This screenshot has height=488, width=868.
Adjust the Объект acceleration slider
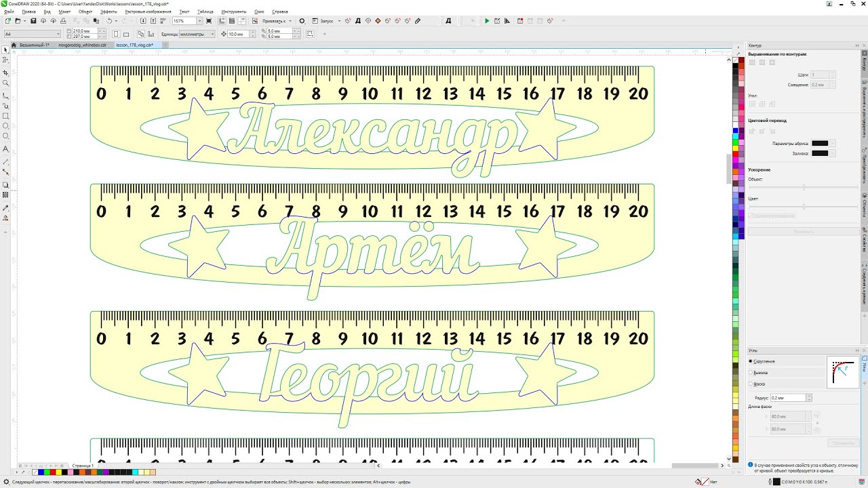pyautogui.click(x=804, y=187)
